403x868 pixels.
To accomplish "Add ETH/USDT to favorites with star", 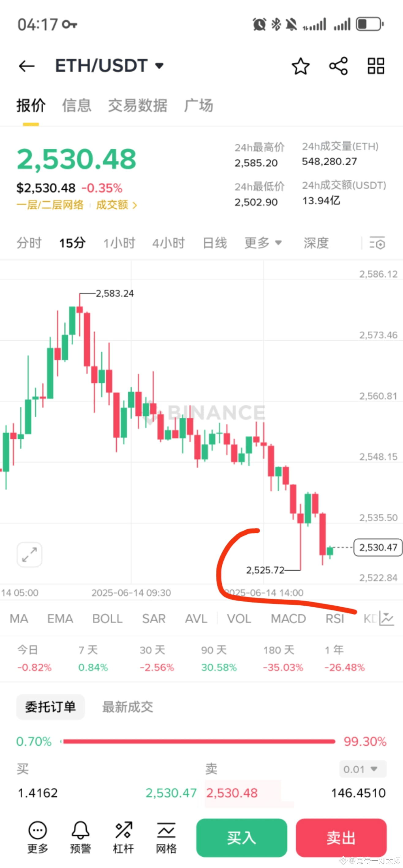I will (x=300, y=66).
